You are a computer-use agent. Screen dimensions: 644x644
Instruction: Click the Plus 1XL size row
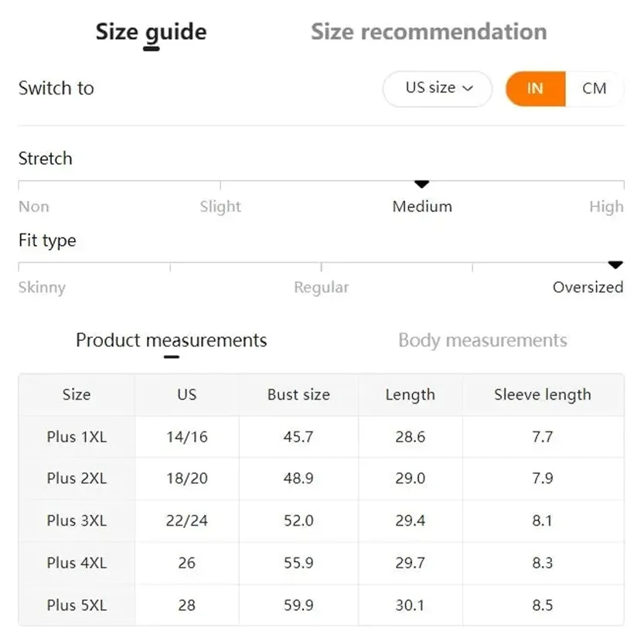(x=321, y=437)
